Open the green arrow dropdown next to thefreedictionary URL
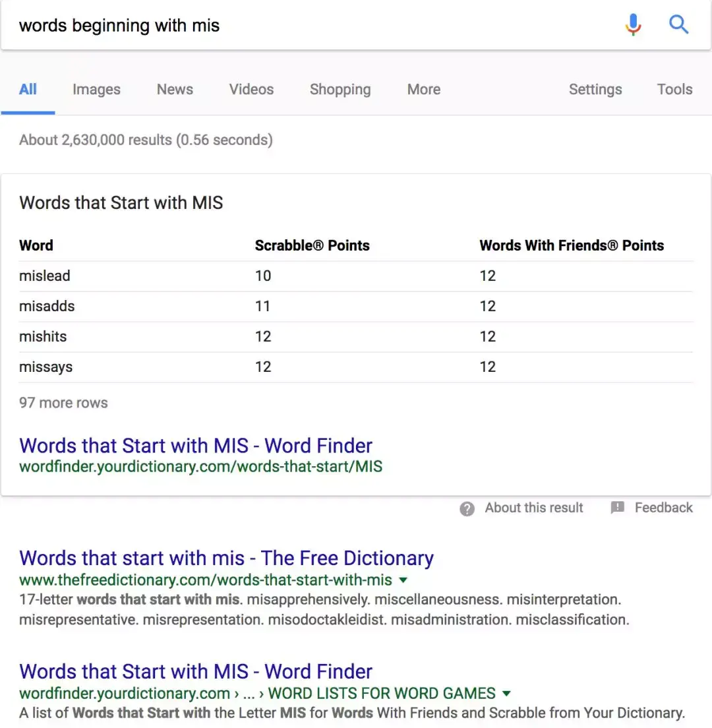 pyautogui.click(x=403, y=581)
